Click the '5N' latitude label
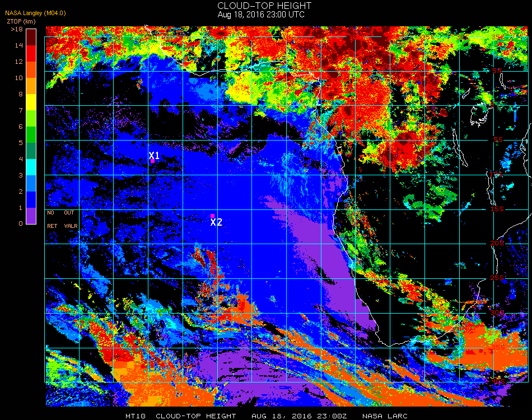Image resolution: width=532 pixels, height=420 pixels. pos(497,71)
